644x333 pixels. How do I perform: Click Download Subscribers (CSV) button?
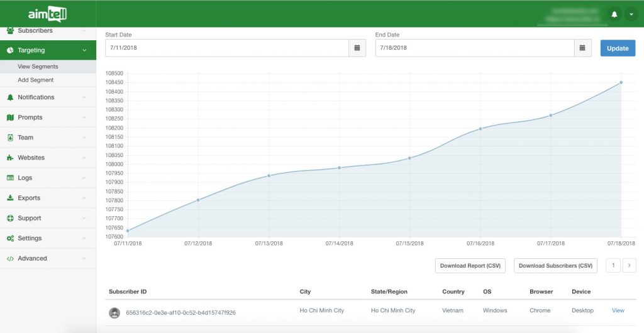(x=555, y=266)
